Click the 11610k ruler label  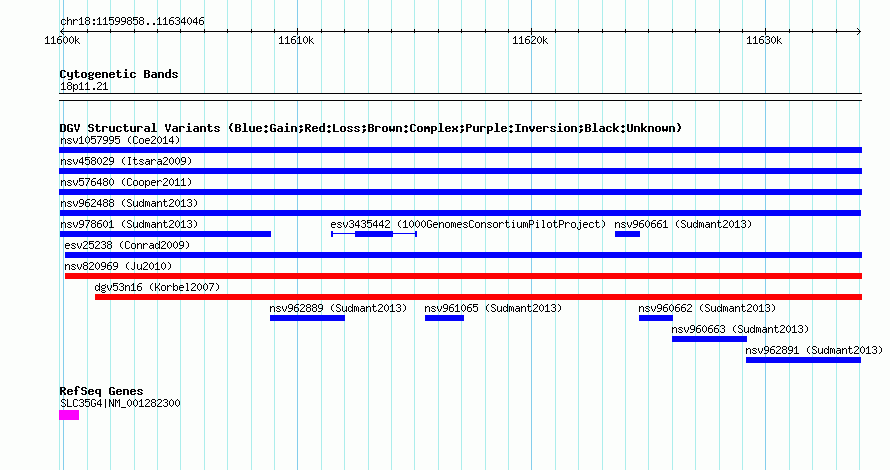point(296,40)
